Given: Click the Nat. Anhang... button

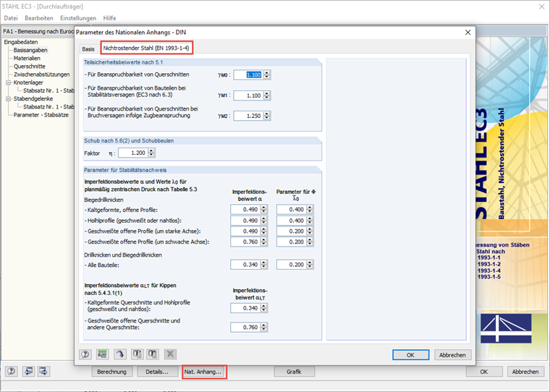Looking at the screenshot, I should tap(204, 372).
